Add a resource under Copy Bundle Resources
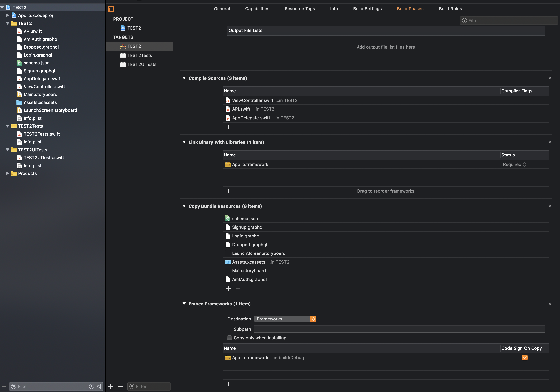The height and width of the screenshot is (392, 560). [228, 289]
